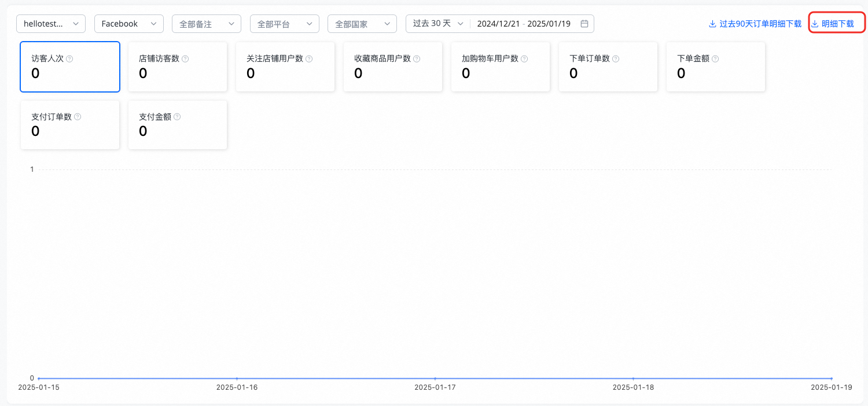Click help icon beside 收藏商品用户数
Viewport: 868px width, 406px height.
(417, 59)
